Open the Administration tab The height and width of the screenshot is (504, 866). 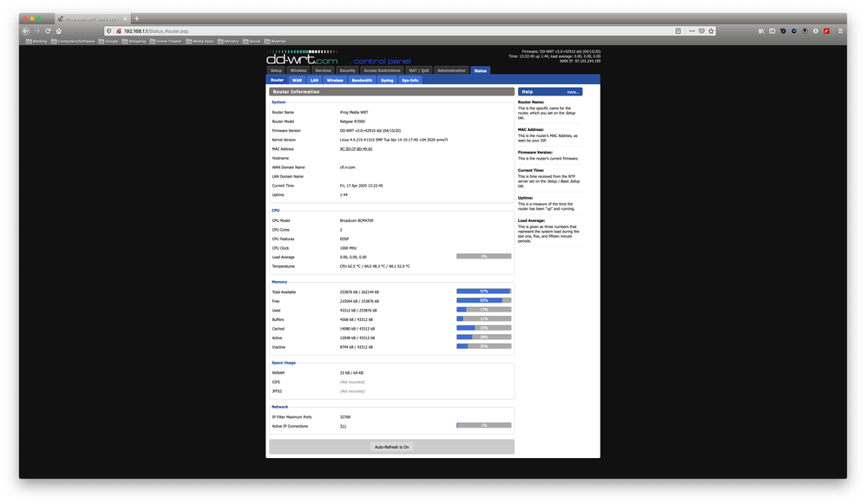click(x=451, y=70)
